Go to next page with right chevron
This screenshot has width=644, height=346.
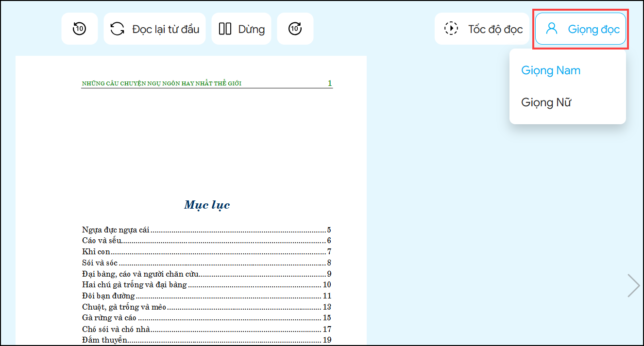pos(633,285)
